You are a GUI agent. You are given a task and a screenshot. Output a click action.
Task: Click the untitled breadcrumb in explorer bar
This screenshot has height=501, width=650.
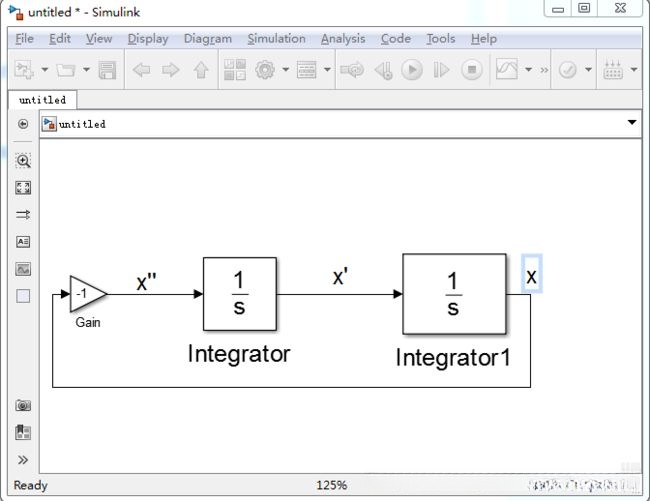(82, 124)
